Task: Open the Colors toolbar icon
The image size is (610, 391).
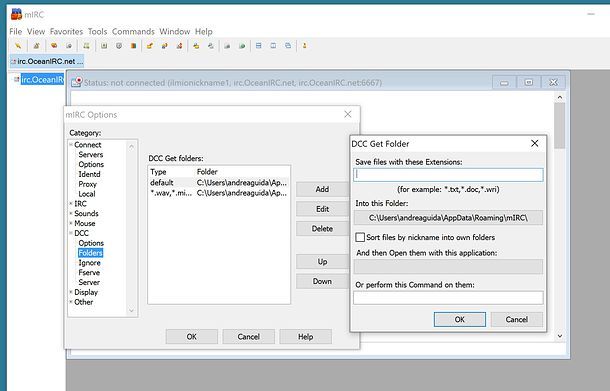Action: pyautogui.click(x=133, y=46)
